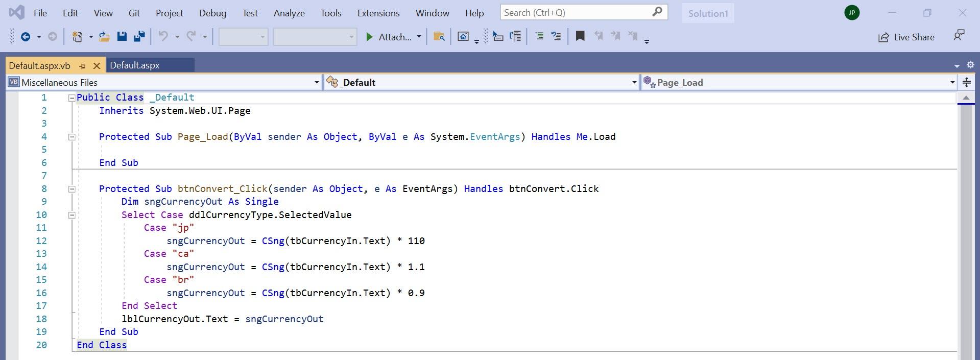The width and height of the screenshot is (980, 360).
Task: Click the New Project icon
Action: click(77, 37)
